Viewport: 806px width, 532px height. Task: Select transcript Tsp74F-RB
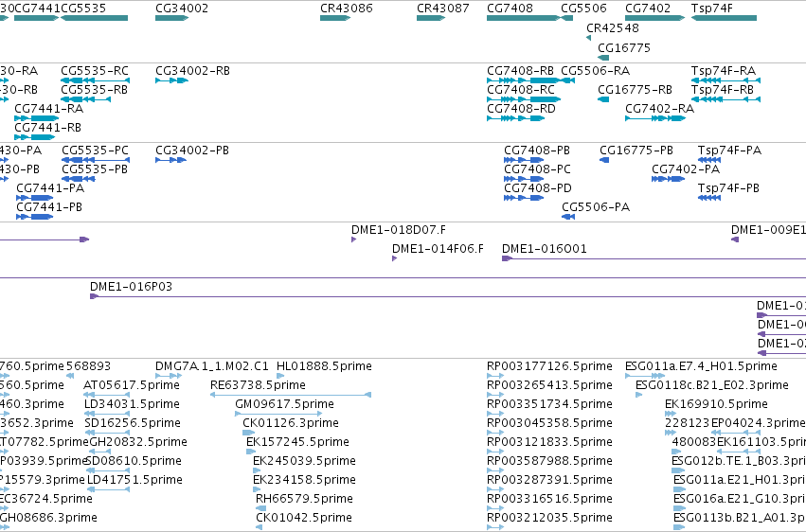[725, 99]
